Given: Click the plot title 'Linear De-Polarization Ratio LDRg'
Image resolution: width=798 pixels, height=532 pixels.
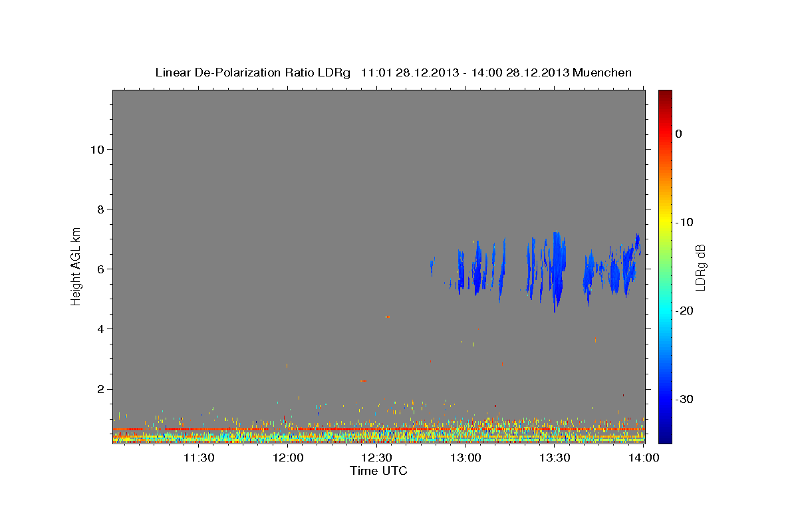Looking at the screenshot, I should pos(253,72).
